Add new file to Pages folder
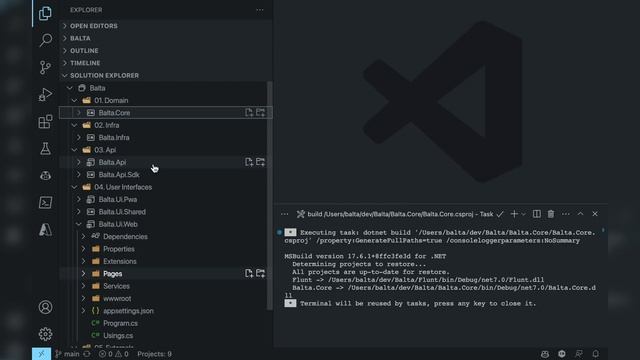 (x=249, y=273)
